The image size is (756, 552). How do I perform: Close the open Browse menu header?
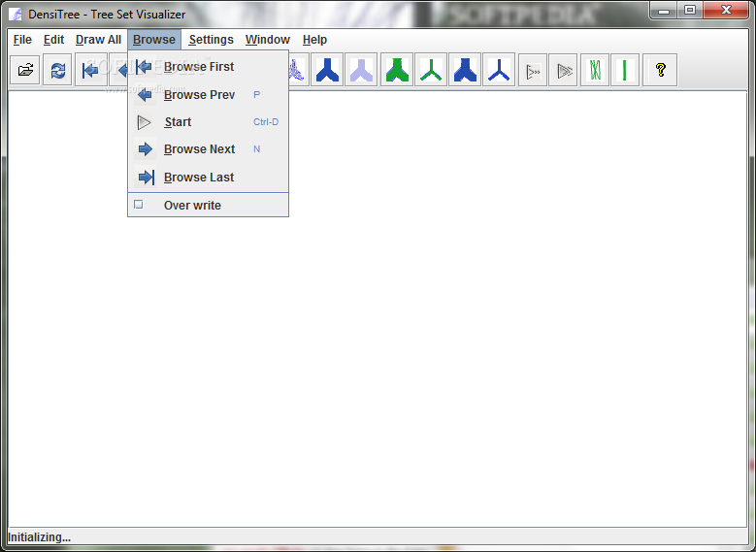[x=154, y=40]
